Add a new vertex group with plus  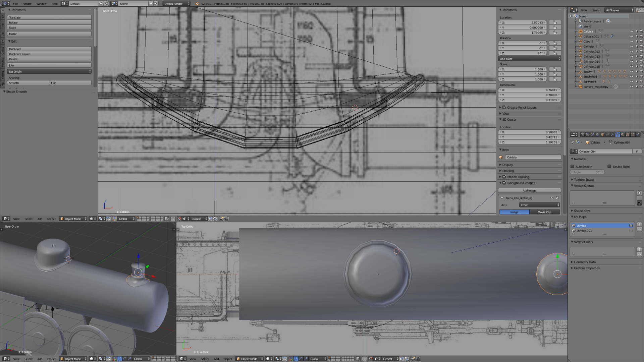[x=639, y=193]
